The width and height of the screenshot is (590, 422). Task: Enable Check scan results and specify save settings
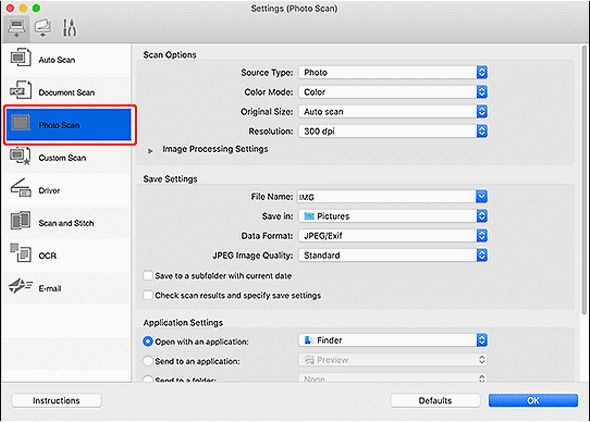(148, 295)
